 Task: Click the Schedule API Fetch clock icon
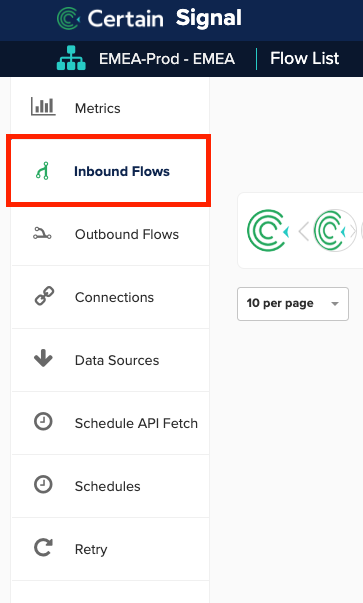(x=43, y=421)
